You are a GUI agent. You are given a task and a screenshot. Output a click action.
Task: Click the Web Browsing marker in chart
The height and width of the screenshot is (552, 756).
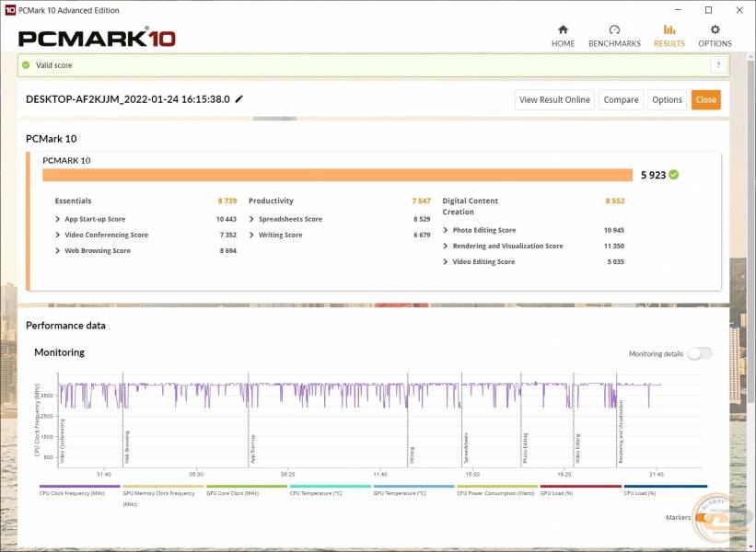pos(127,447)
